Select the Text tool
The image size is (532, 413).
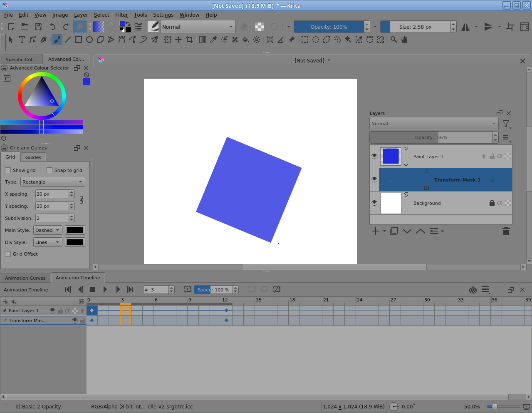point(22,40)
